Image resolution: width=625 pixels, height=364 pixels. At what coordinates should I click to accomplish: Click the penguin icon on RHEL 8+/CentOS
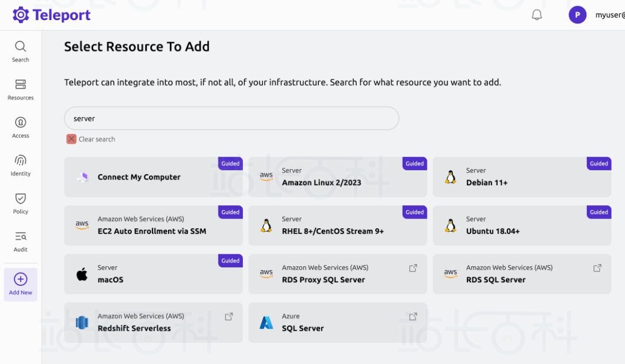pyautogui.click(x=266, y=225)
